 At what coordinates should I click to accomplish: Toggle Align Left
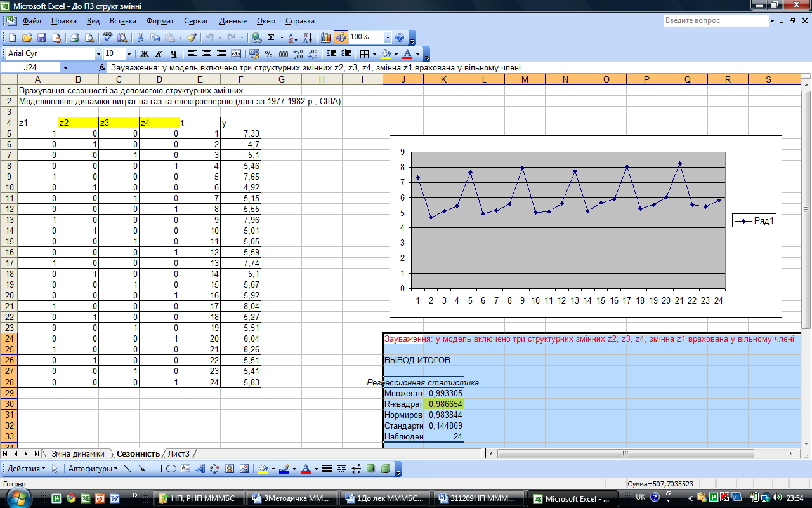[x=192, y=54]
